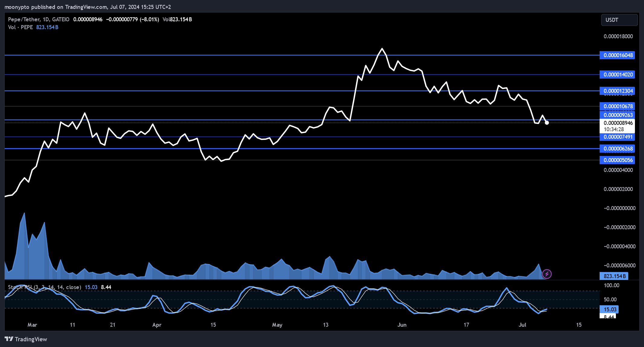Select the 0.000009263 horizontal line label

(x=617, y=115)
